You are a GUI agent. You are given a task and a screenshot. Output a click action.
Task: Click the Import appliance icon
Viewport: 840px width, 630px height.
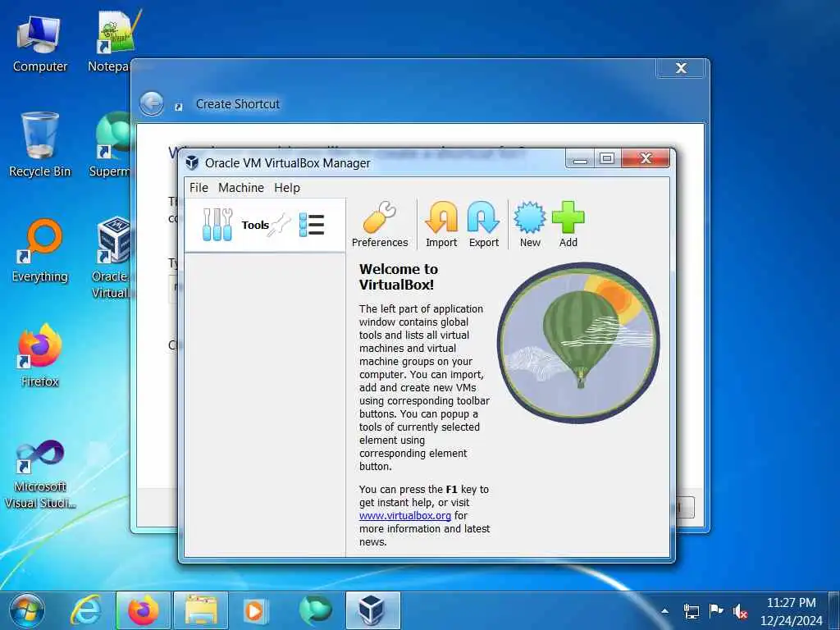pyautogui.click(x=441, y=225)
